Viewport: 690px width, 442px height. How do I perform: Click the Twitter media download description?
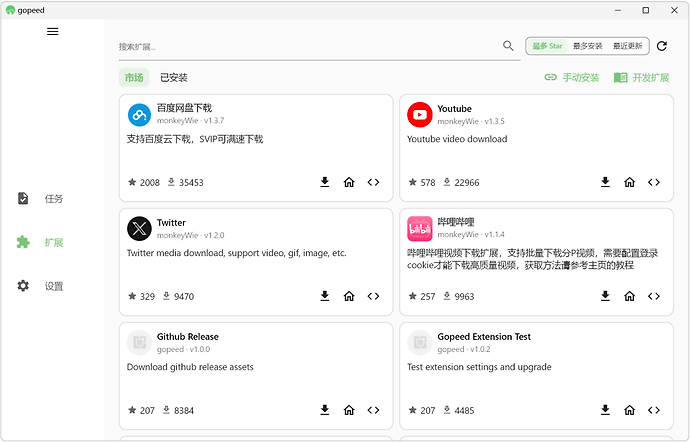coord(236,253)
